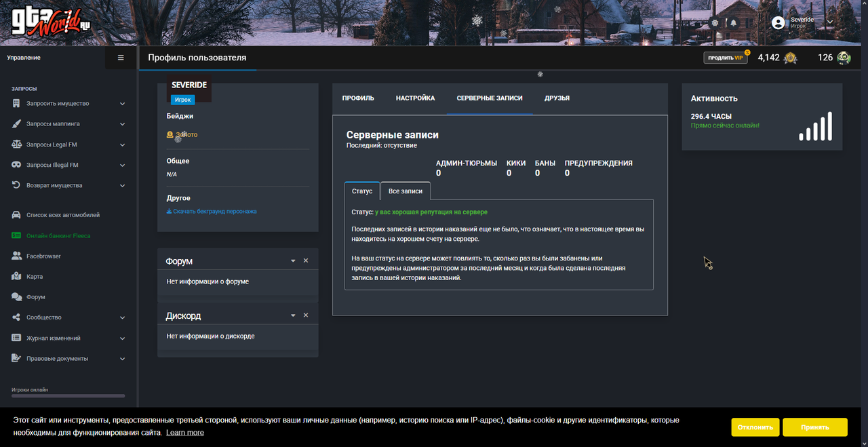Select the Серверные записи tab
This screenshot has height=447, width=868.
490,98
